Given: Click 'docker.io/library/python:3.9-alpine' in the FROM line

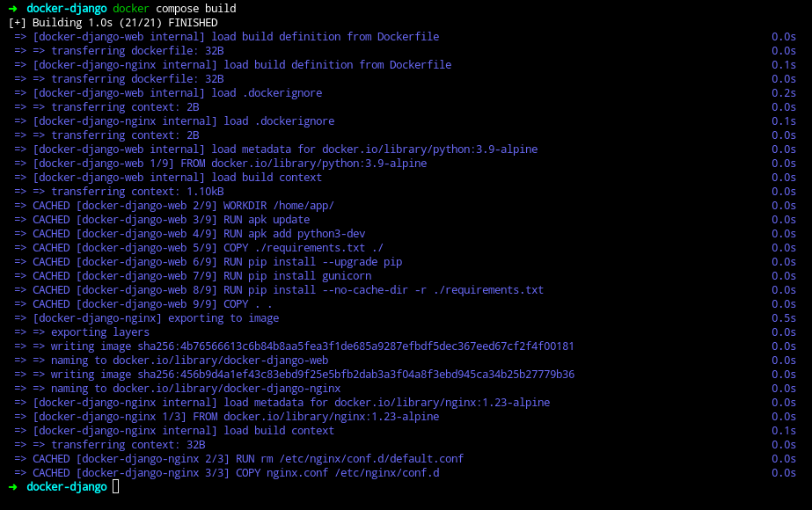Looking at the screenshot, I should (319, 164).
